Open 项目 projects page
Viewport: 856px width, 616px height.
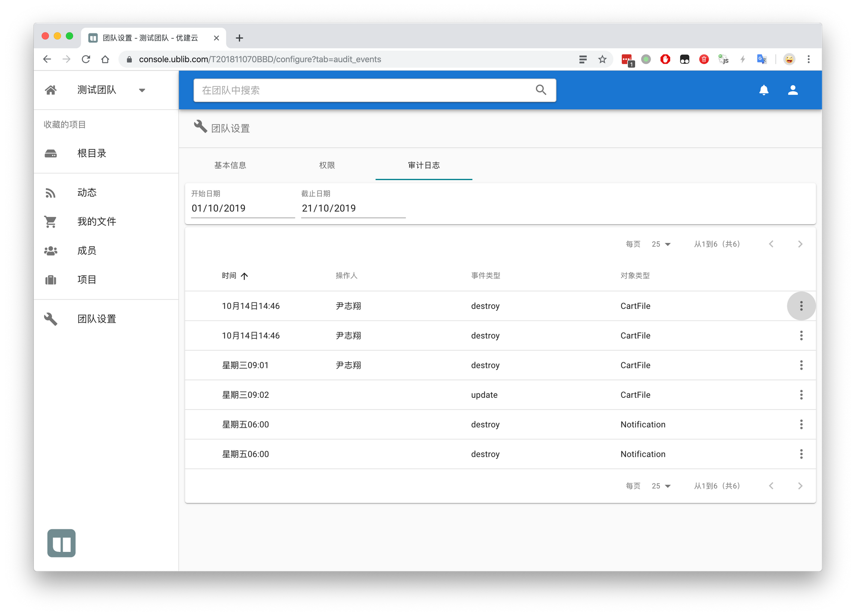click(87, 280)
